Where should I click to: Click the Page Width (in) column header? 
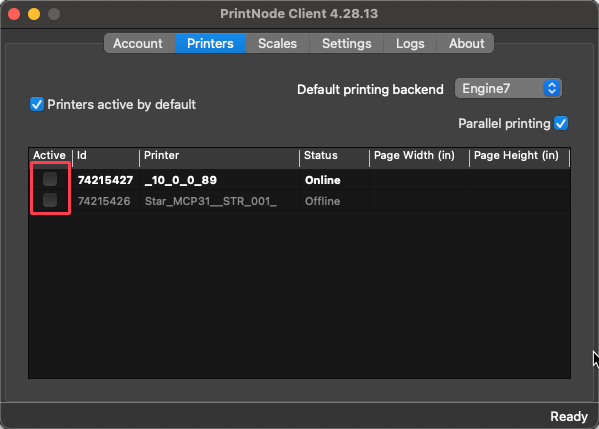pyautogui.click(x=419, y=155)
